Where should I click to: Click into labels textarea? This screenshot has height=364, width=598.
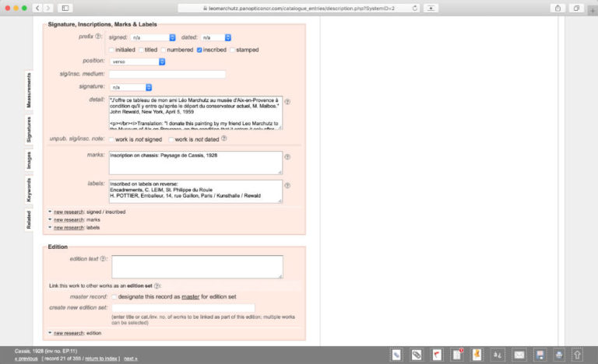[196, 191]
